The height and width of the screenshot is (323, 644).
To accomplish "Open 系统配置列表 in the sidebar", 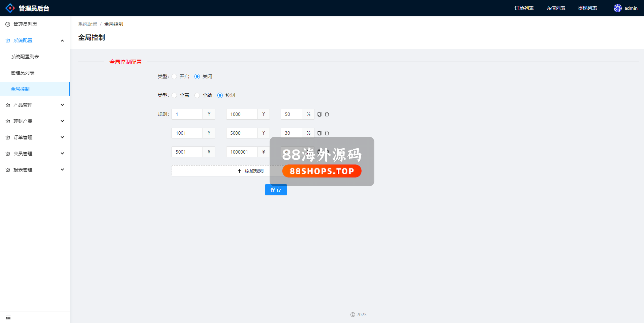I will 25,57.
